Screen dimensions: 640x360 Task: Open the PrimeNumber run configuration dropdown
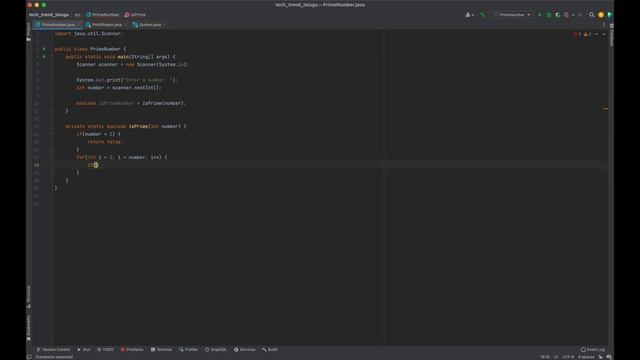[x=512, y=15]
